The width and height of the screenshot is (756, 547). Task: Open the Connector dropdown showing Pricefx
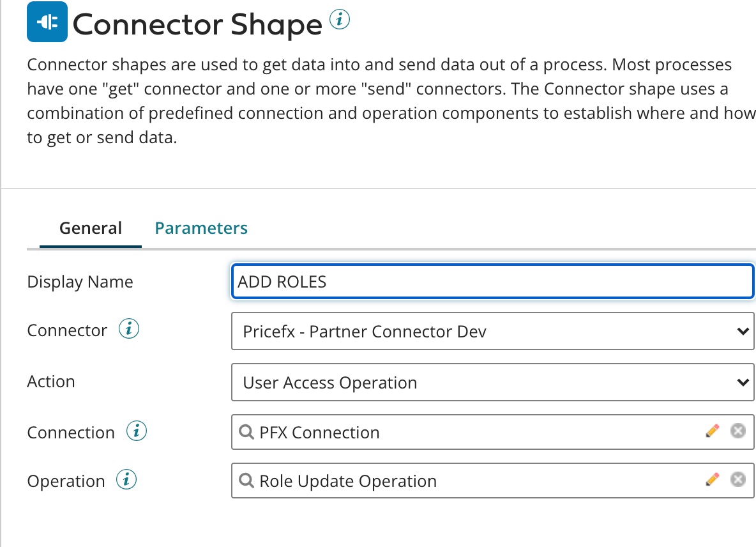tap(492, 332)
